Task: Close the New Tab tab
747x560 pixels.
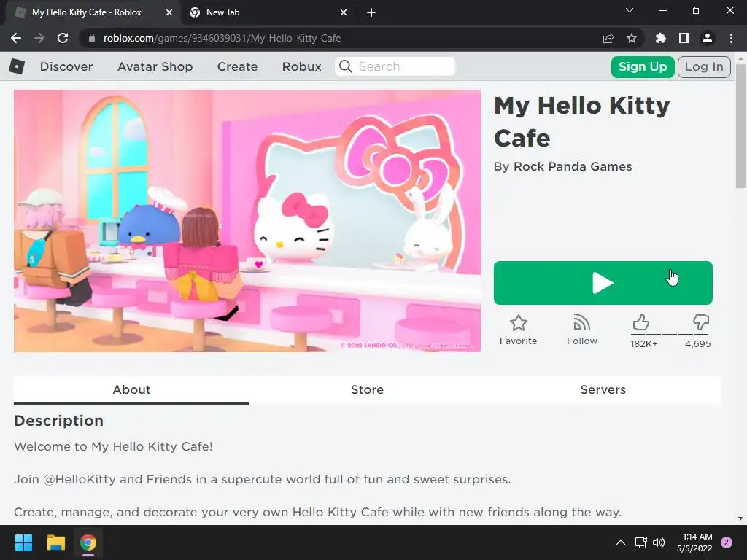Action: coord(344,12)
